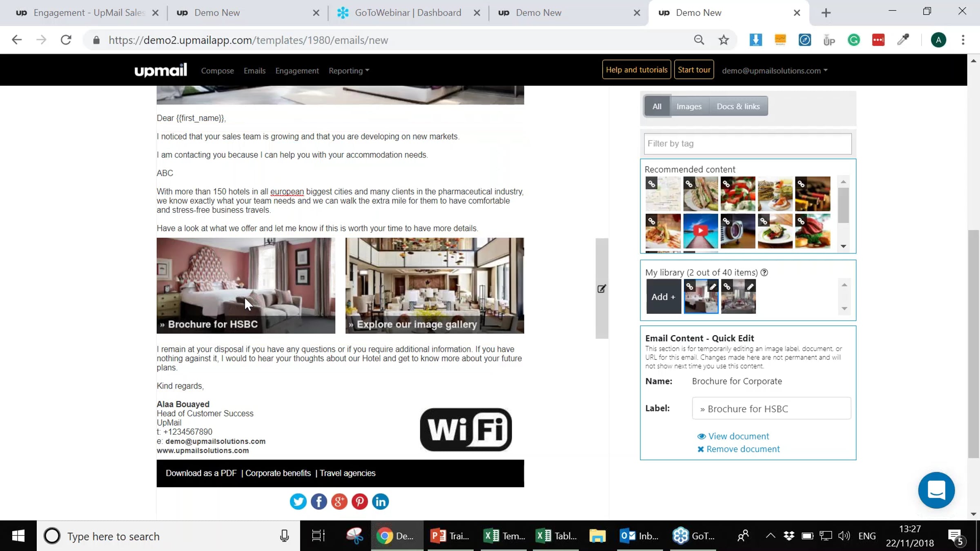Click the Facebook social icon
The width and height of the screenshot is (980, 551).
(x=318, y=502)
